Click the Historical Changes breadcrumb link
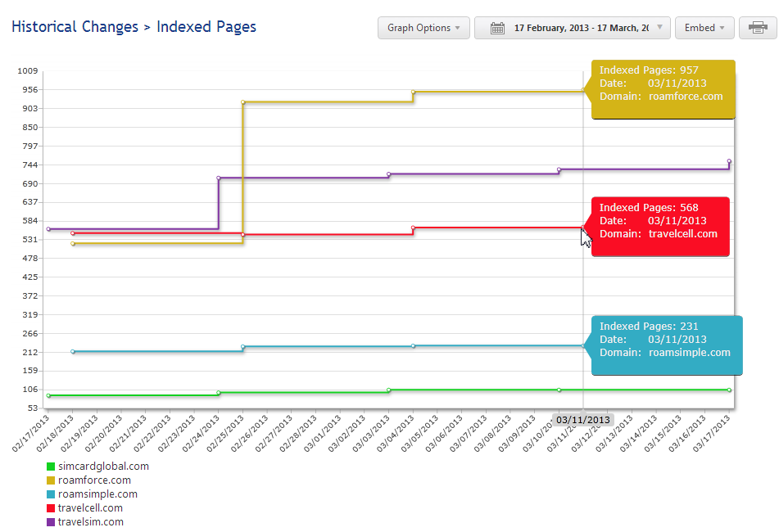Screen dimensions: 779x532 pos(75,27)
